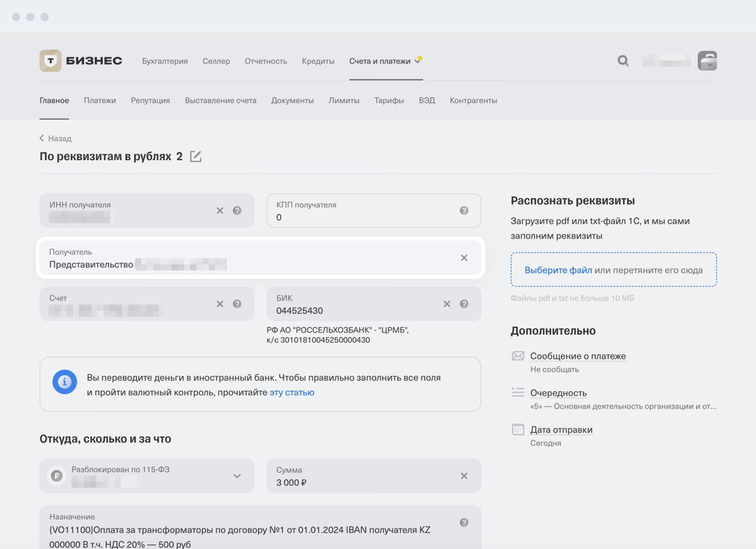Screen dimensions: 756x549
Task: Click help icon in КПП получателя field
Action: (x=464, y=210)
